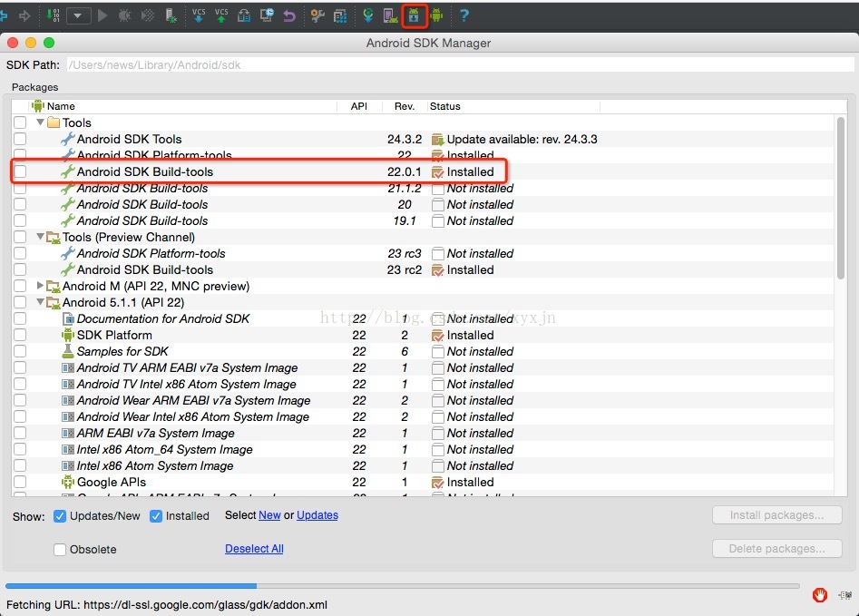
Task: Stop fetching with red hand icon
Action: coord(820,594)
